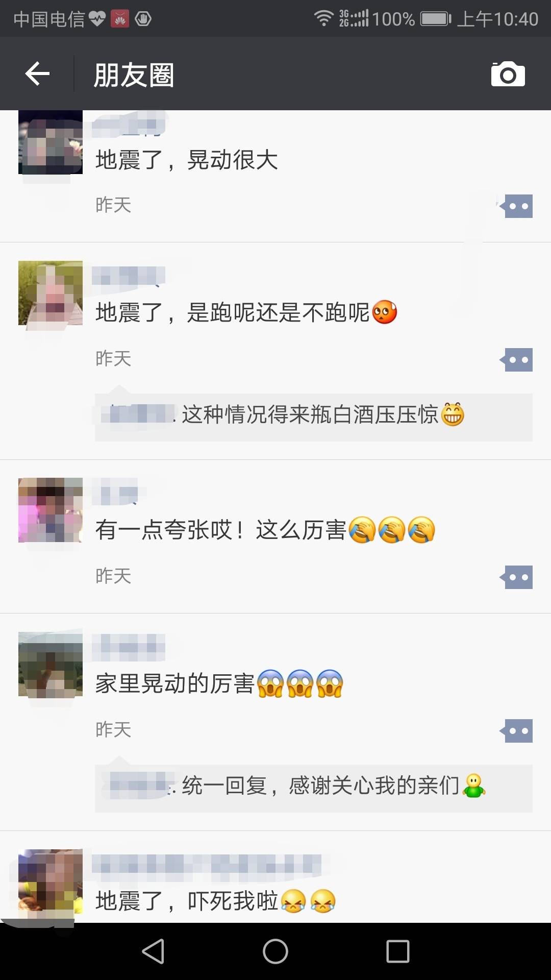Screen dimensions: 551x980
Task: Open avatar of the '有一点夸张哎' poster
Action: [x=51, y=510]
